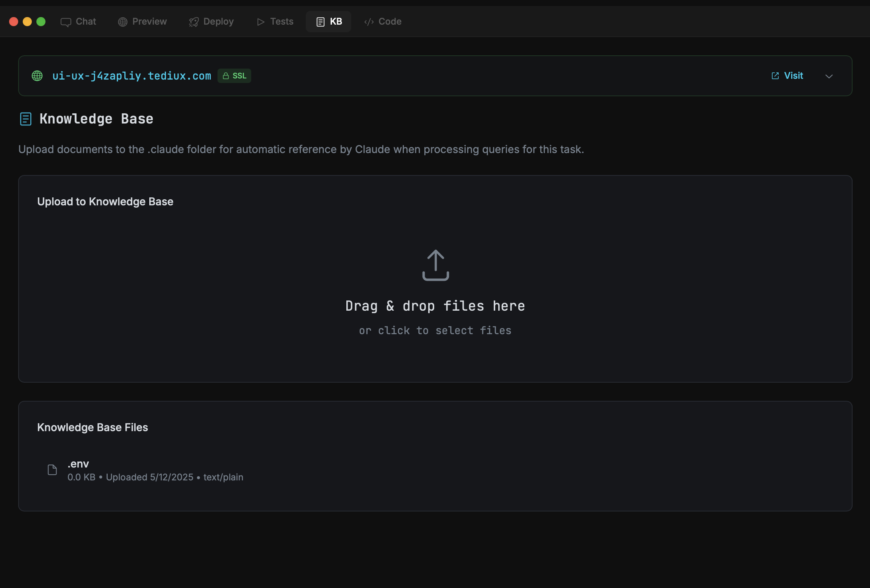Click the play icon on the Tests tab
The image size is (870, 588).
[261, 22]
